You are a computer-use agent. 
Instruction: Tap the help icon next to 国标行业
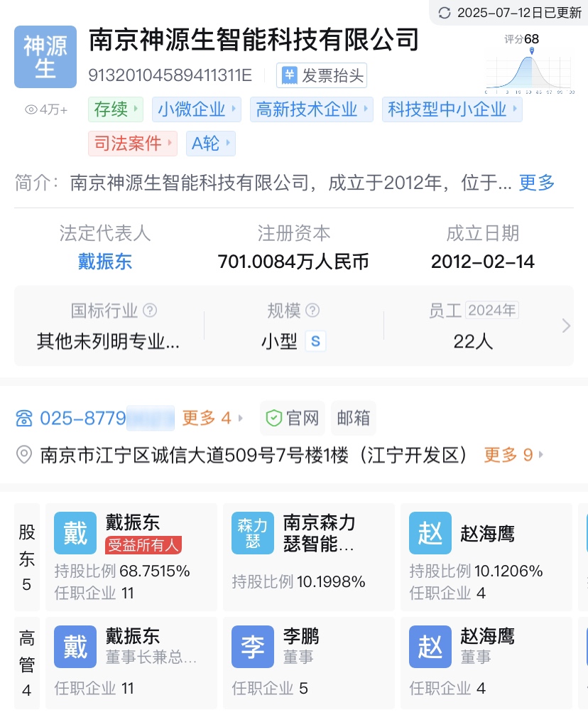[150, 311]
